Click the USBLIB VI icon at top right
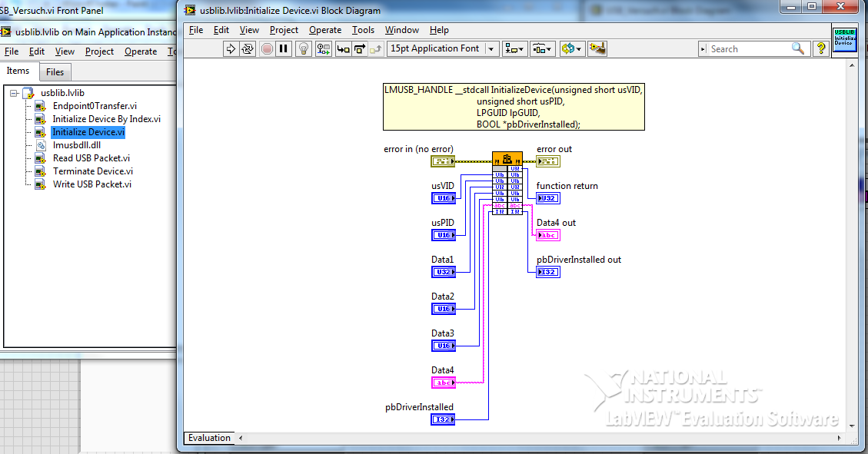 (x=843, y=40)
